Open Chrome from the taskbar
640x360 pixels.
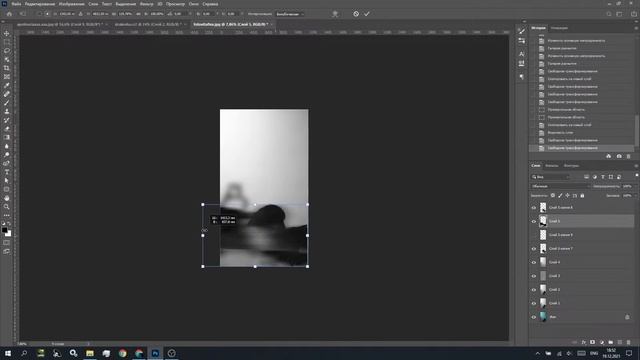point(122,353)
